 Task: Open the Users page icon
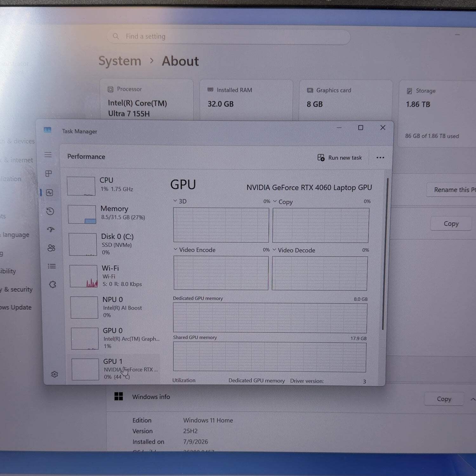[x=51, y=248]
